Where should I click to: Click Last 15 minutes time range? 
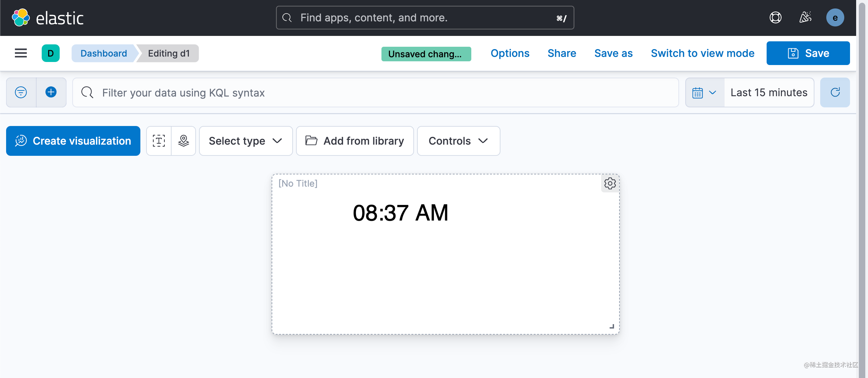click(769, 92)
